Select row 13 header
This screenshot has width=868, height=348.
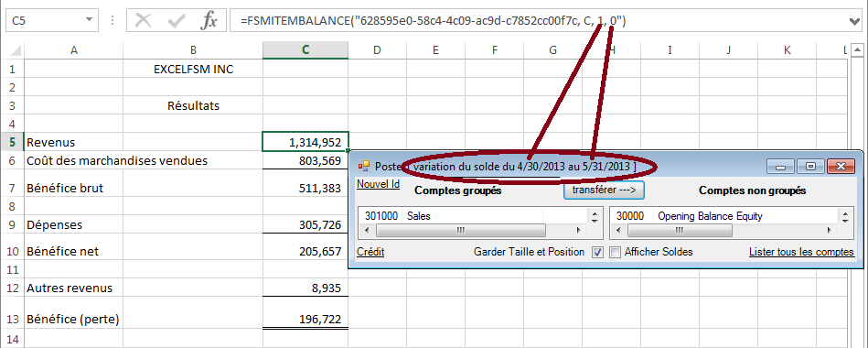[12, 320]
